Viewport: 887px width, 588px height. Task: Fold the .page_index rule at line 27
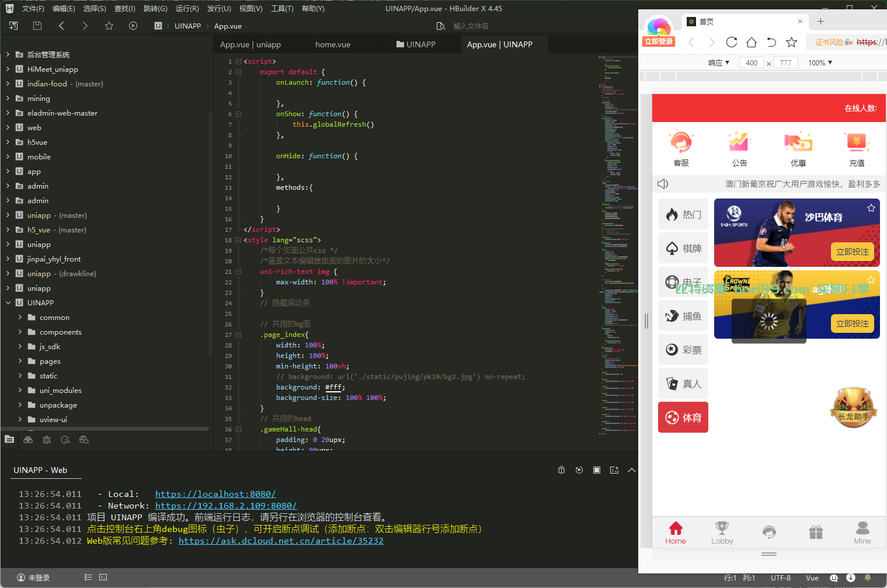point(238,335)
